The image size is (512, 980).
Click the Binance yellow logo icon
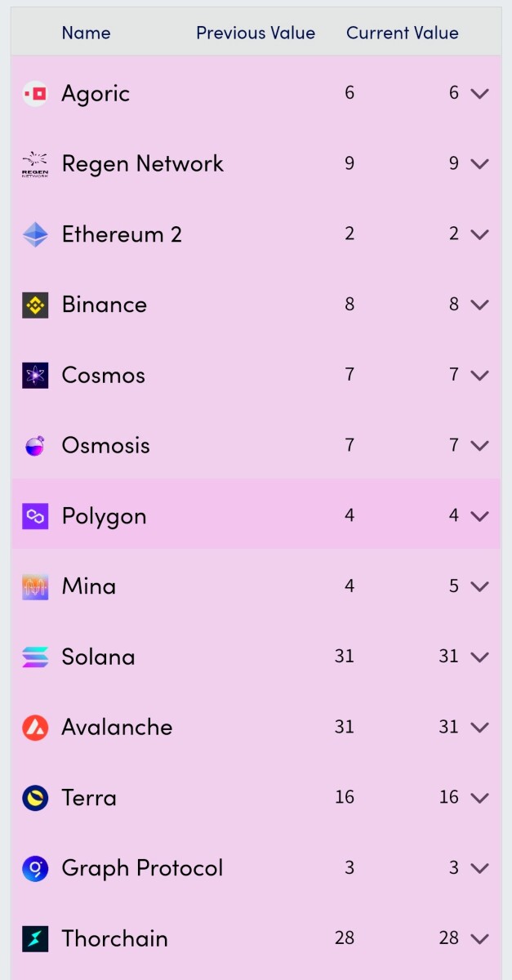point(35,305)
